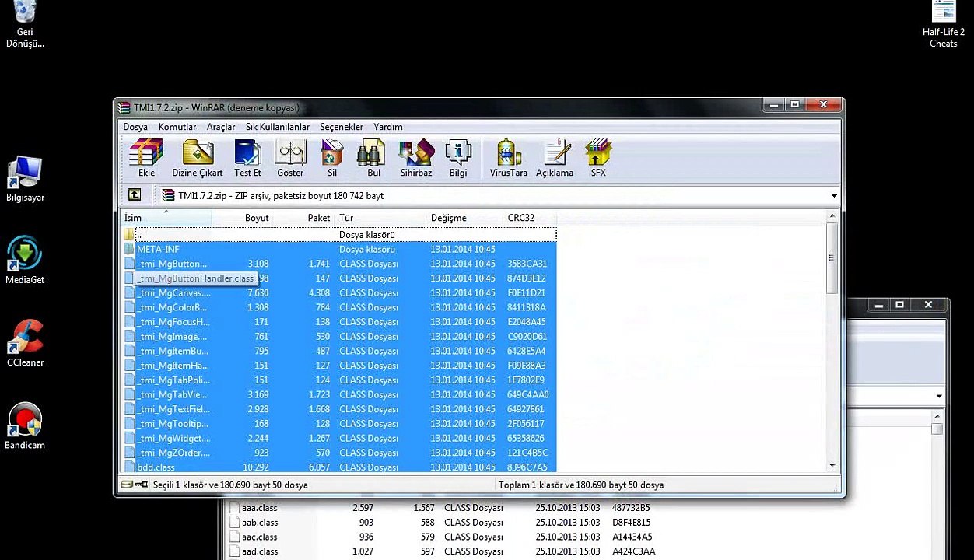This screenshot has height=560, width=974.
Task: Open Bilgisayar desktop icon
Action: [x=25, y=180]
